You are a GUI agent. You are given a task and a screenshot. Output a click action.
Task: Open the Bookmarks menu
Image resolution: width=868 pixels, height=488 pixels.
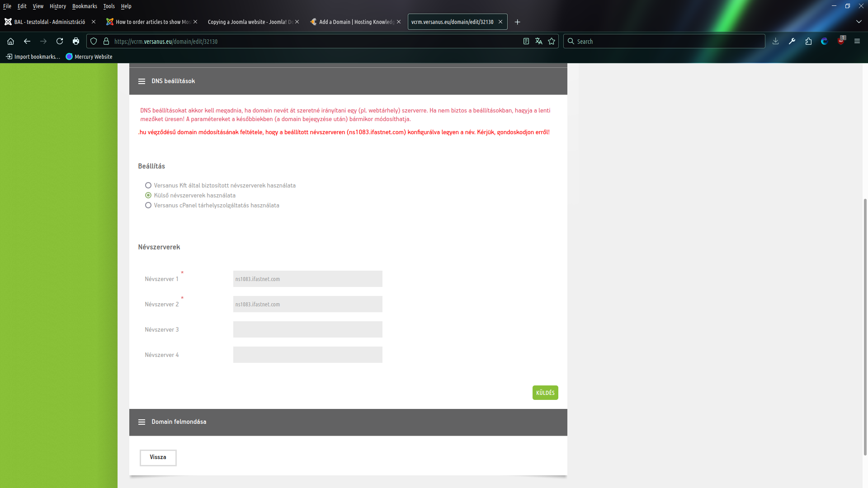pyautogui.click(x=85, y=6)
